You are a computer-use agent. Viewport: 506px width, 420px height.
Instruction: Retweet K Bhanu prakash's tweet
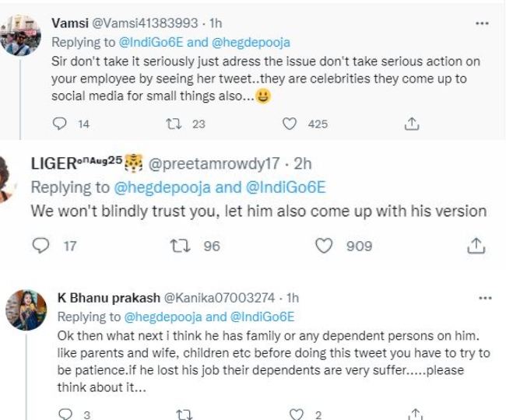(184, 414)
